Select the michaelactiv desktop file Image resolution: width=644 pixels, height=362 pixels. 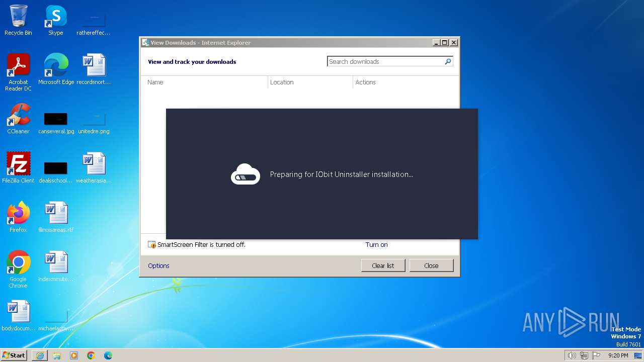[56, 320]
